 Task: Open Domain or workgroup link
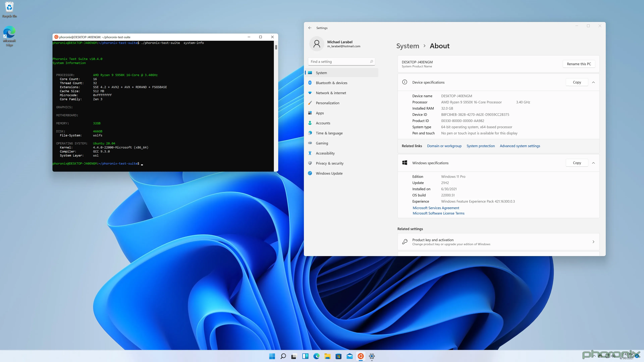pos(444,146)
